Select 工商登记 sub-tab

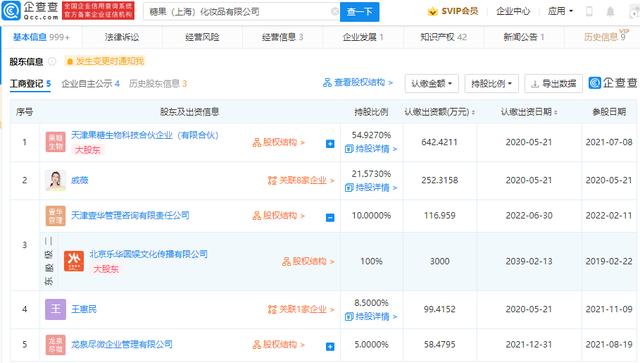[30, 84]
